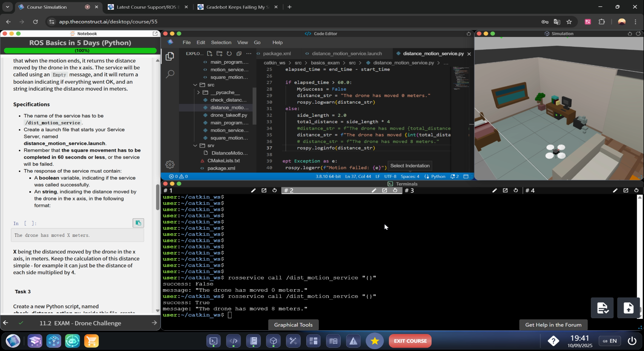Open drone_takeoff.py in the file tree
Image resolution: width=644 pixels, height=351 pixels.
click(x=229, y=115)
